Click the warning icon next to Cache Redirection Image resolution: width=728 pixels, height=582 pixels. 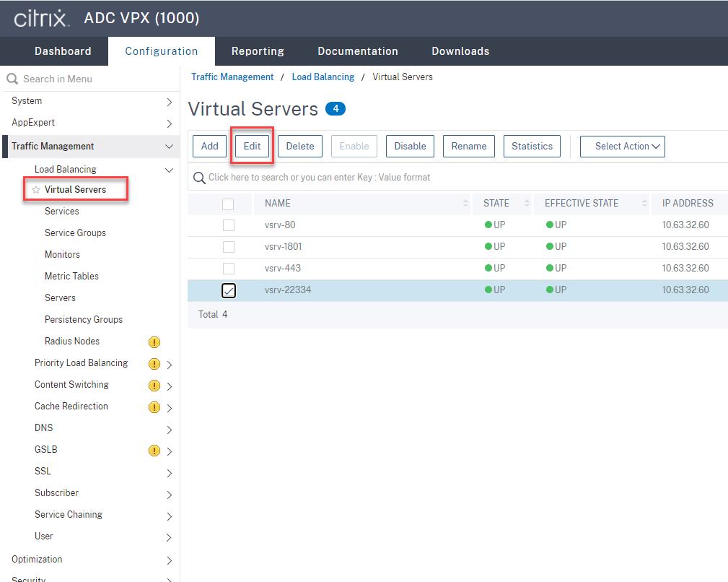tap(154, 407)
